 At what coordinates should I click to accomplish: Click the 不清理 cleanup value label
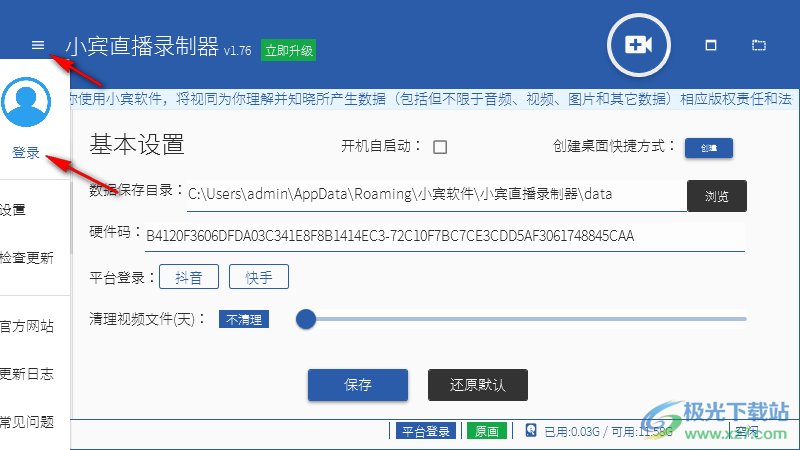pos(244,319)
